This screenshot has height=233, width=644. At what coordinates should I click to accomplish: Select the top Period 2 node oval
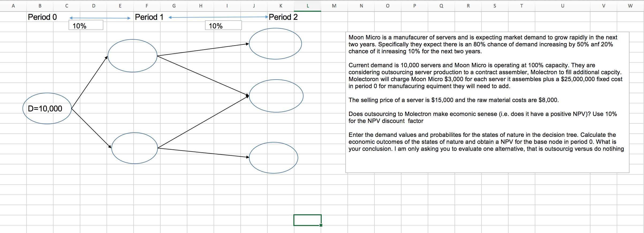(275, 44)
